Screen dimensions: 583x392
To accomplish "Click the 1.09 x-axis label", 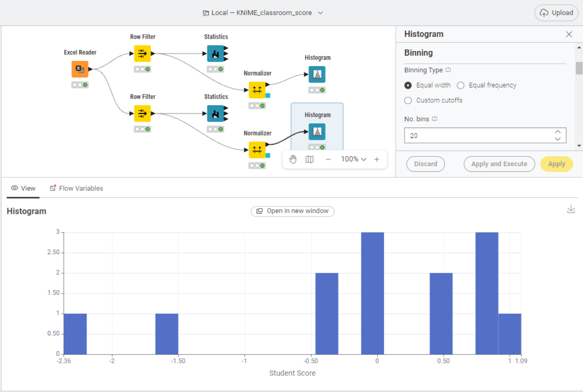I will click(x=521, y=361).
